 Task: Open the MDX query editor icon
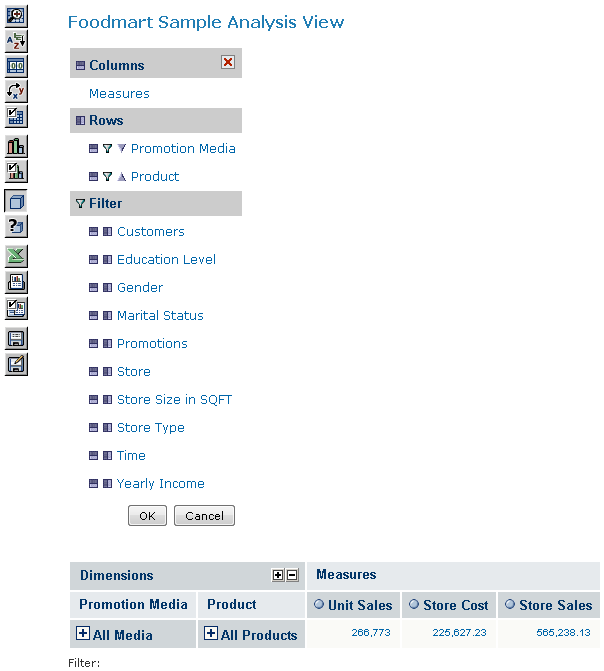pyautogui.click(x=16, y=226)
